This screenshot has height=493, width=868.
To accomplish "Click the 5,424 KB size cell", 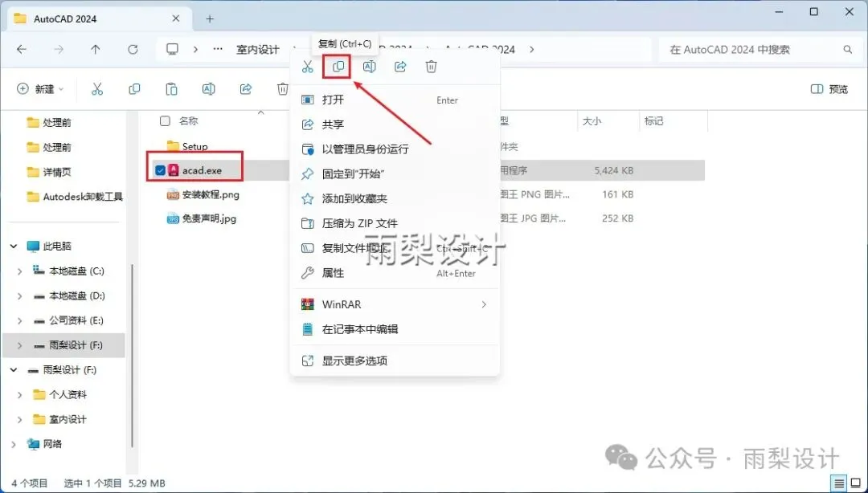I will (x=614, y=171).
